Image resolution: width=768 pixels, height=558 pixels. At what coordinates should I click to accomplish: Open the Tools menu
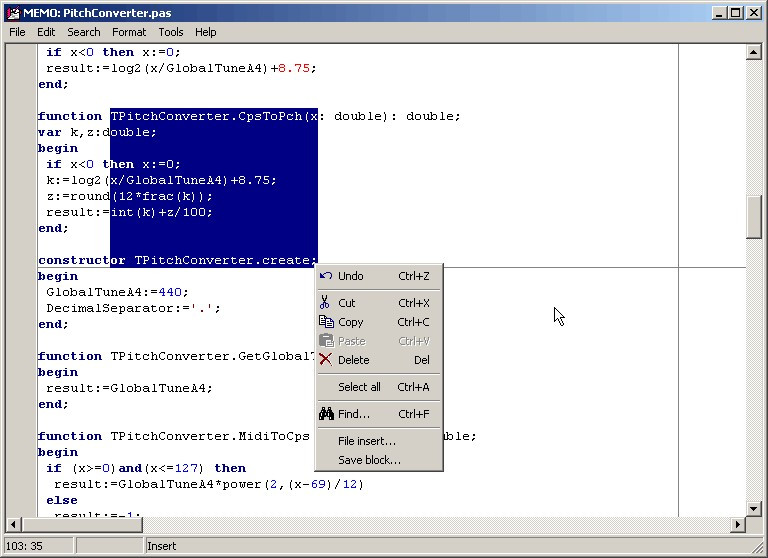tap(170, 32)
